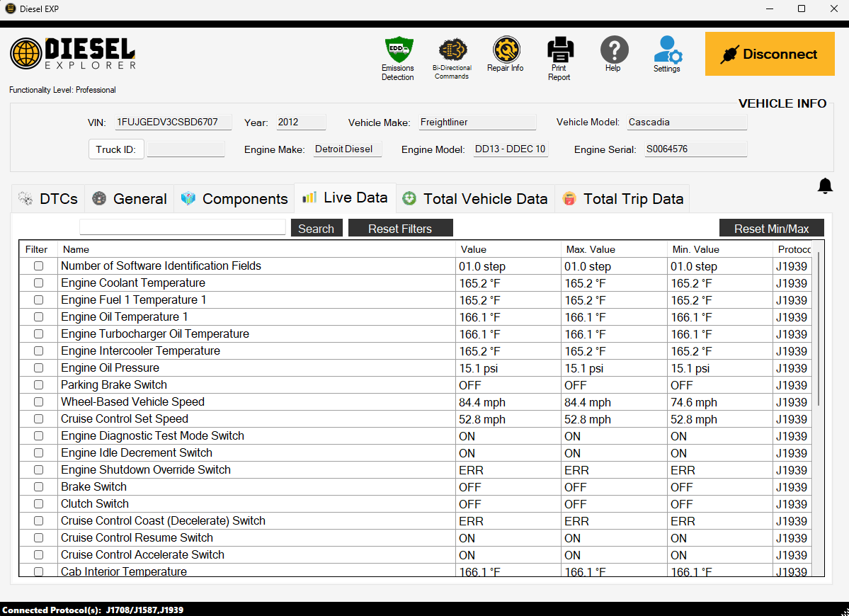The width and height of the screenshot is (849, 616).
Task: Click the Connected Protocol(s) status bar text
Action: click(93, 610)
